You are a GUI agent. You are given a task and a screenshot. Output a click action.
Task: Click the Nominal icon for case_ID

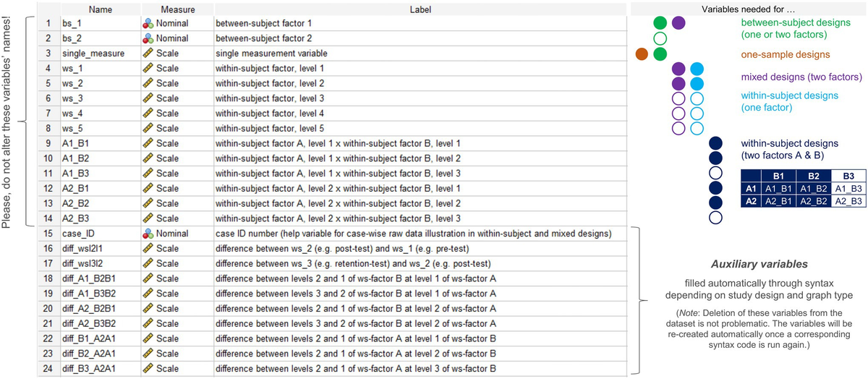[x=148, y=234]
